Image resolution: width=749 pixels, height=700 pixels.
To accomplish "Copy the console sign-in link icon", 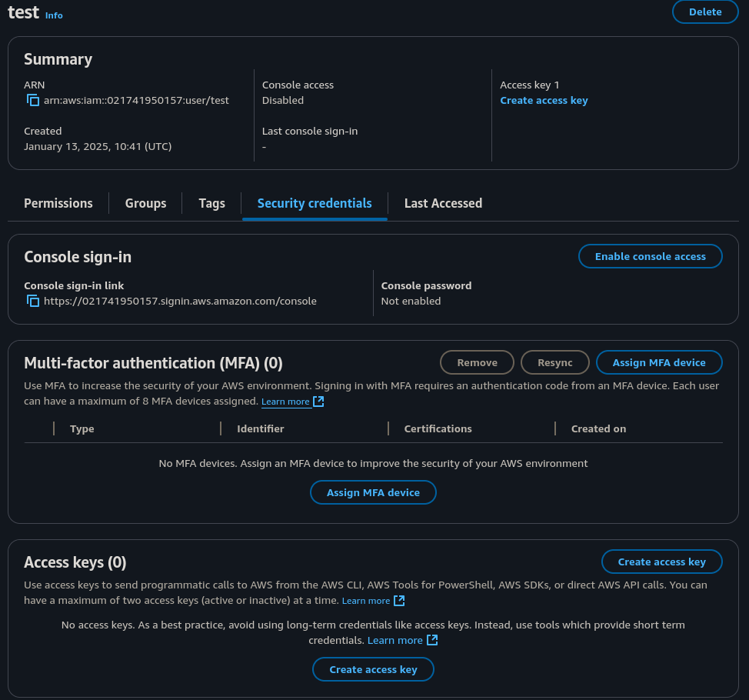I will pos(33,301).
